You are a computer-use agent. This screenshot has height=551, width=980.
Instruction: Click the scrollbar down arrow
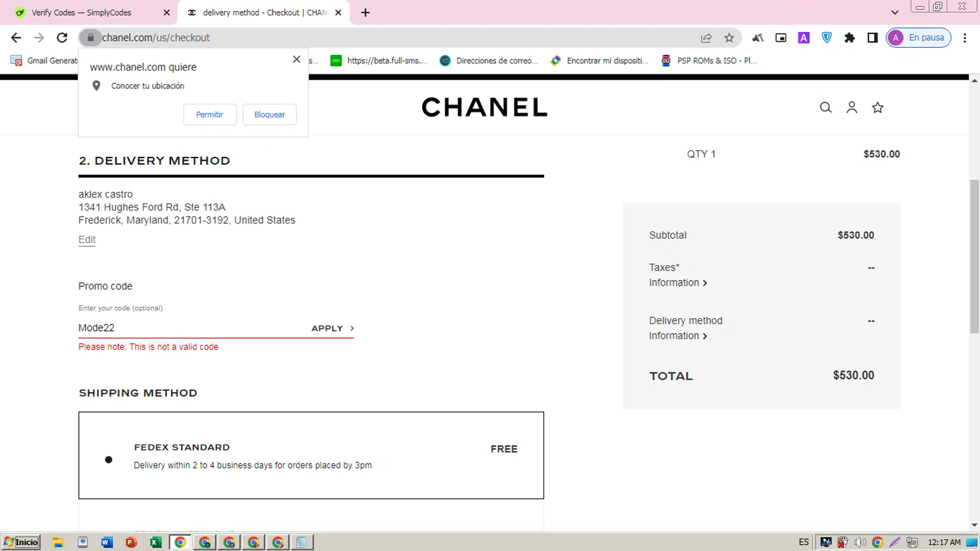click(974, 526)
